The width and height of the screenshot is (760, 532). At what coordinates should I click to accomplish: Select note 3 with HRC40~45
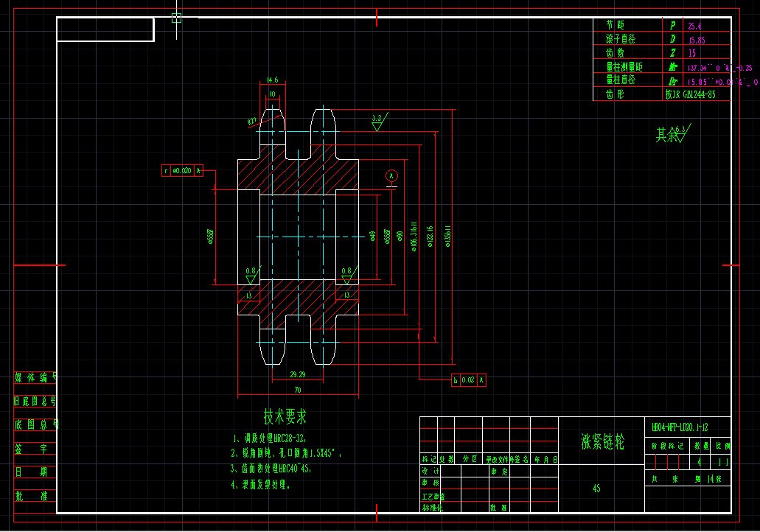coord(271,469)
